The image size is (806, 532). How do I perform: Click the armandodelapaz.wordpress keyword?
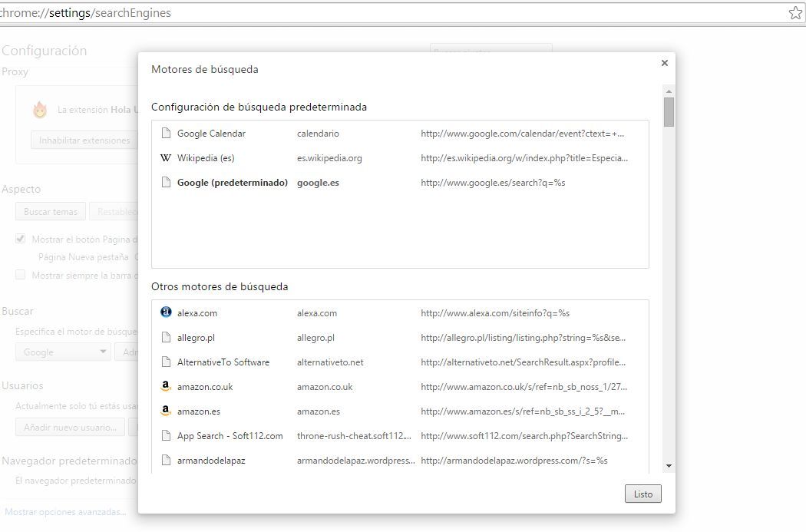[355, 461]
